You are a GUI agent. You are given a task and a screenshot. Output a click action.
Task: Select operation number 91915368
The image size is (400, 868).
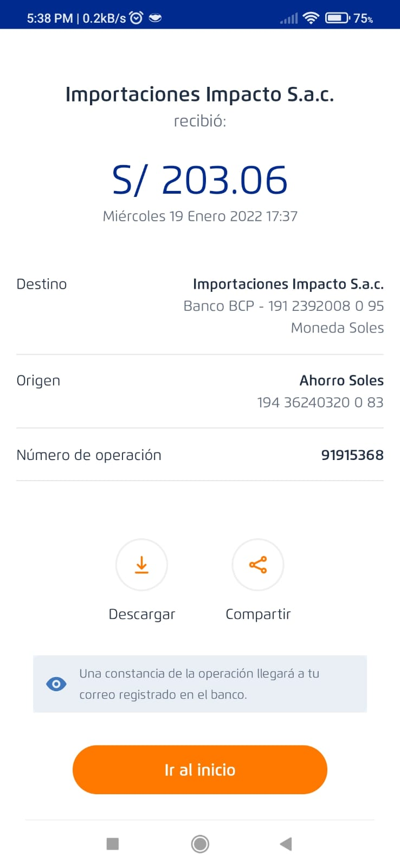coord(352,455)
